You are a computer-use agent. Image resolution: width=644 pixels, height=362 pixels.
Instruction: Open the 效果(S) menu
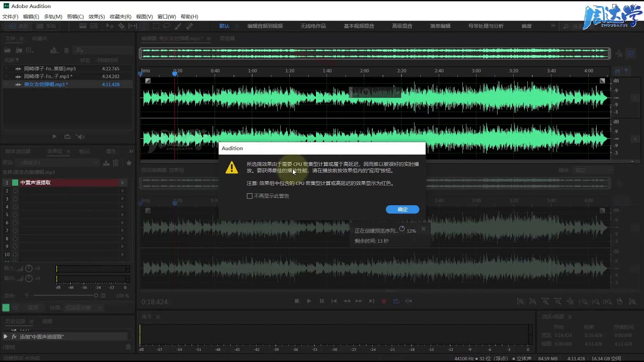point(97,17)
